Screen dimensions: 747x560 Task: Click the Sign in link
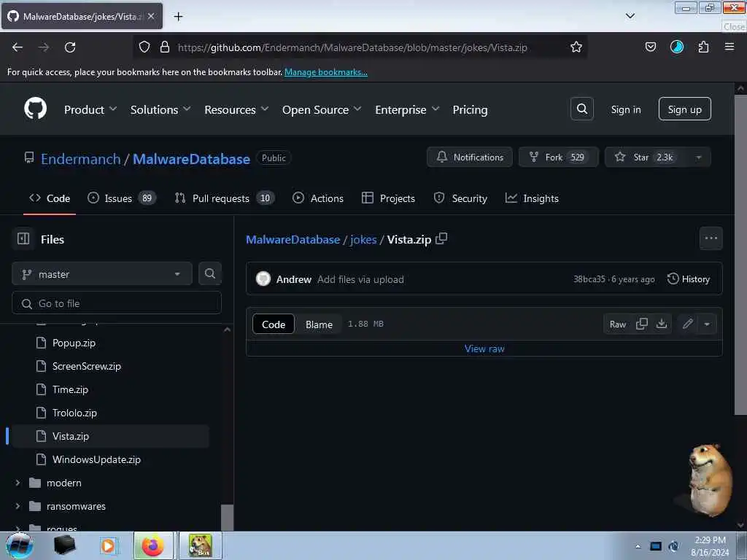[x=625, y=109]
